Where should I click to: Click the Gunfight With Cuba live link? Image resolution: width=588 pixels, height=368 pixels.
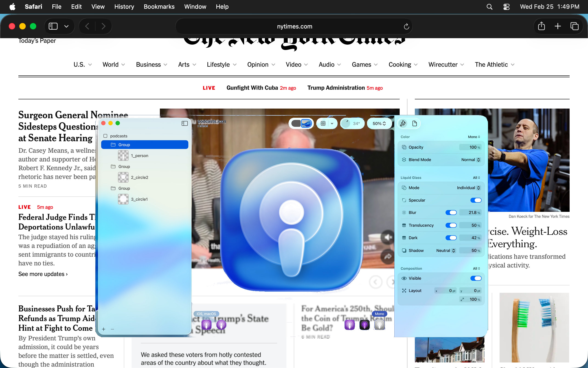pyautogui.click(x=252, y=88)
